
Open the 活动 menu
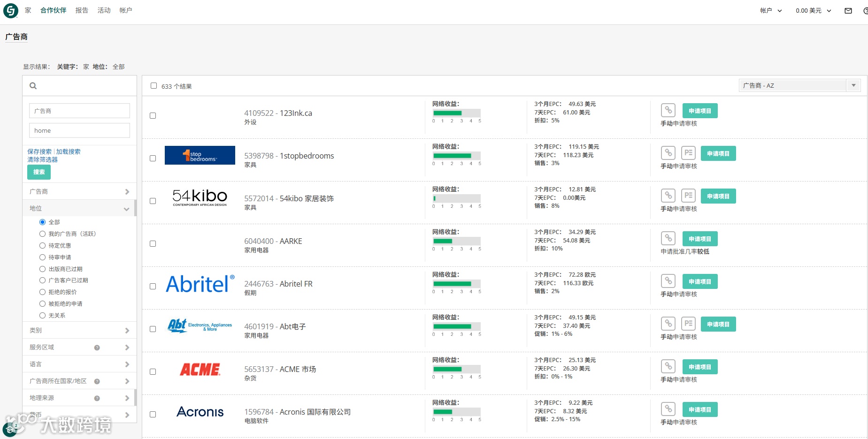coord(104,10)
